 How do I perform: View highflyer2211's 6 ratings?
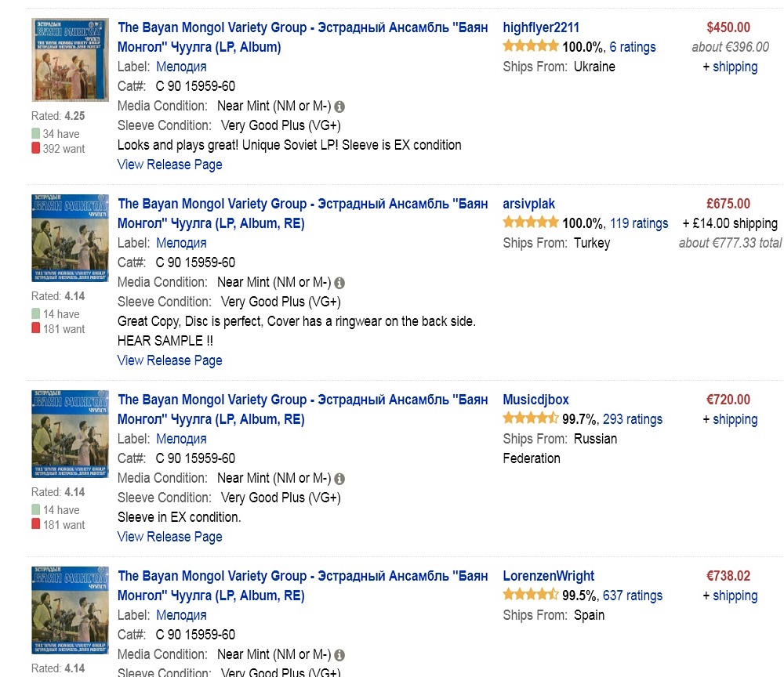click(632, 47)
